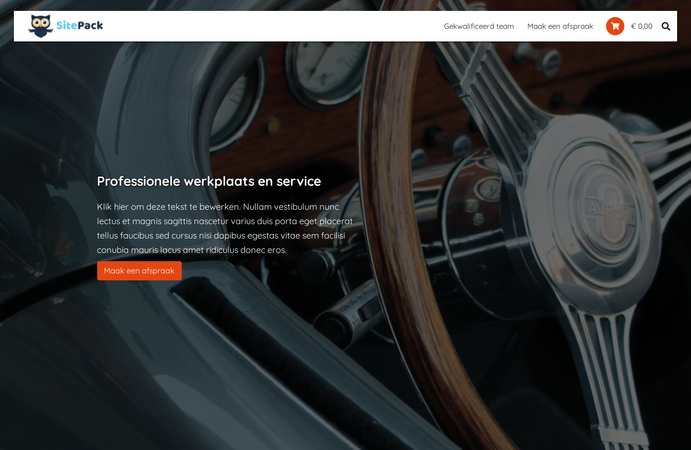
Task: Click the orange Maak een afspraak button
Action: [139, 271]
